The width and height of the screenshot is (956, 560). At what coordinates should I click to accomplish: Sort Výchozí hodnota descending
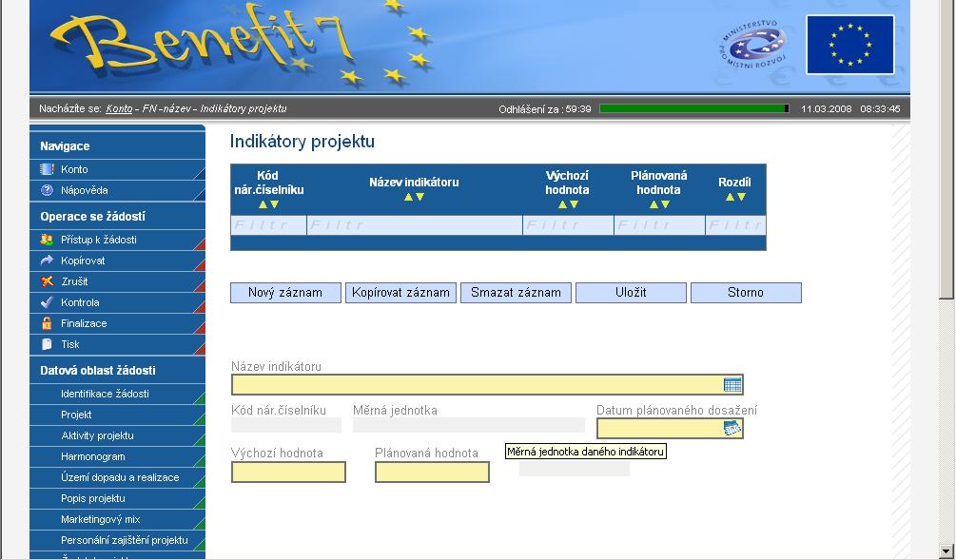coord(573,204)
